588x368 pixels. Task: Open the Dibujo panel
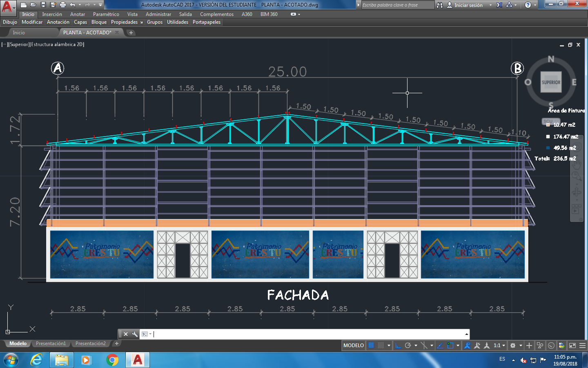click(x=10, y=22)
